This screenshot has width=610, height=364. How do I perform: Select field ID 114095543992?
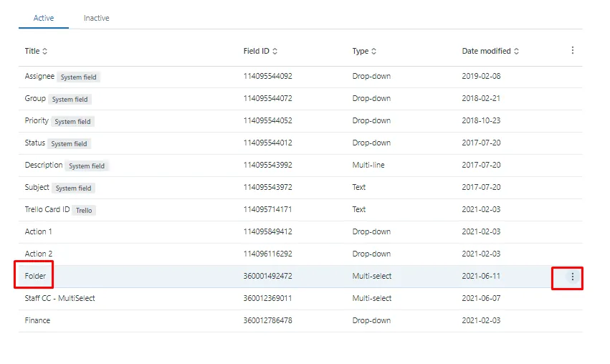267,165
